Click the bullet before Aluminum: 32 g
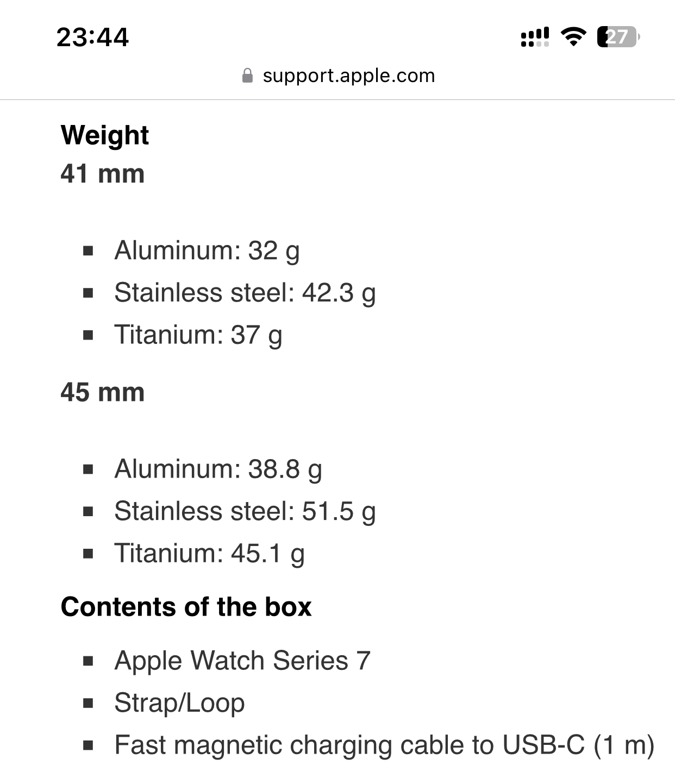The height and width of the screenshot is (784, 675). coord(89,251)
